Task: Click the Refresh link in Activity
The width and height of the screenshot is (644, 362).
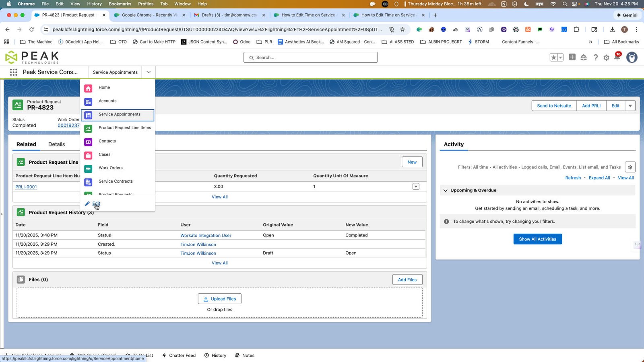Action: (573, 178)
